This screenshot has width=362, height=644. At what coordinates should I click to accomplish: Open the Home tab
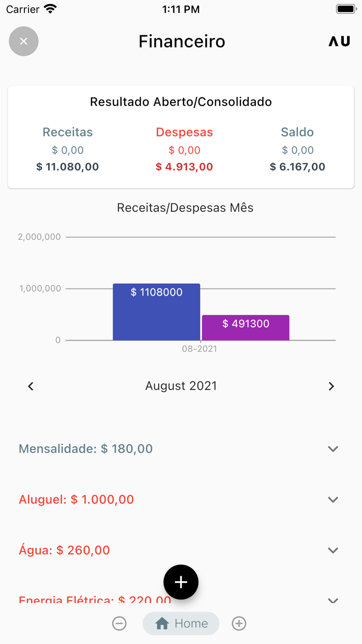[x=181, y=623]
